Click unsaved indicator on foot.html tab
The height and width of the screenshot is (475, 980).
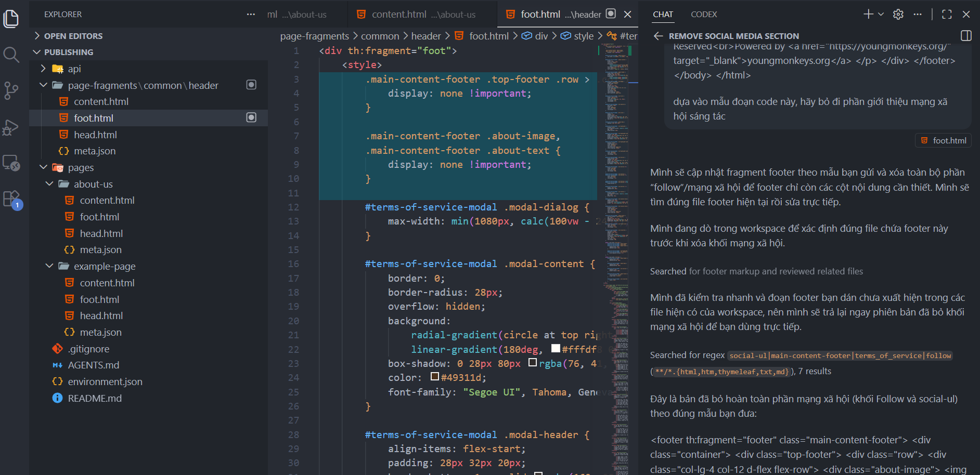click(611, 14)
